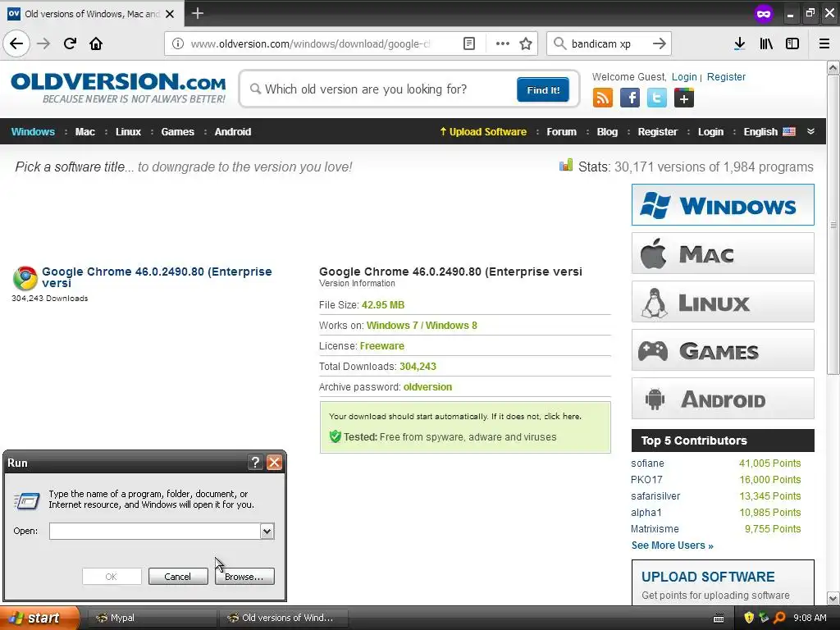Viewport: 840px width, 630px height.
Task: Go back using the browser back arrow
Action: (16, 43)
